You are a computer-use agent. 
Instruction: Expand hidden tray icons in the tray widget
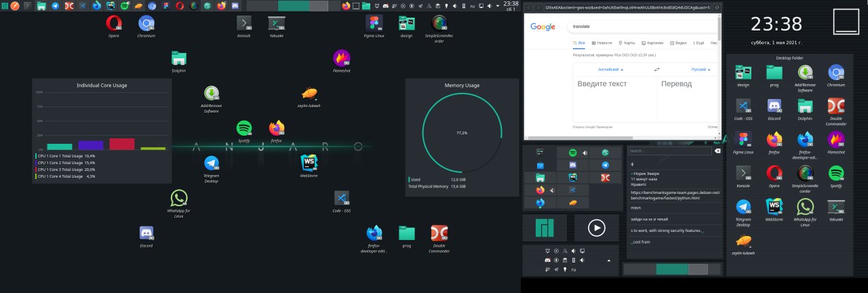tap(609, 260)
